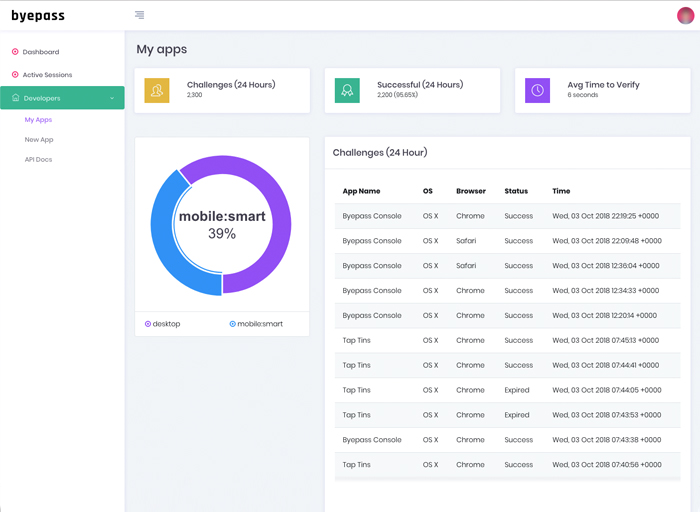Open the My Apps submenu item
This screenshot has height=512, width=700.
[38, 120]
